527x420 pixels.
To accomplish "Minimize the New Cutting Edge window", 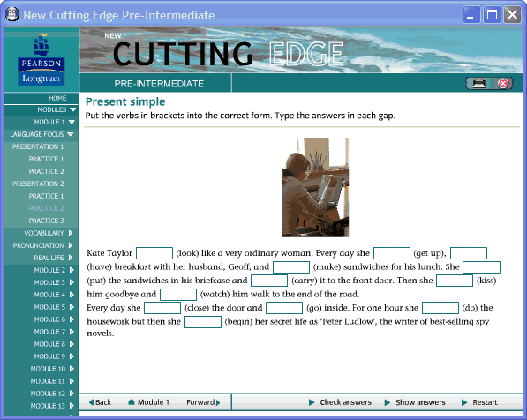I will point(471,15).
